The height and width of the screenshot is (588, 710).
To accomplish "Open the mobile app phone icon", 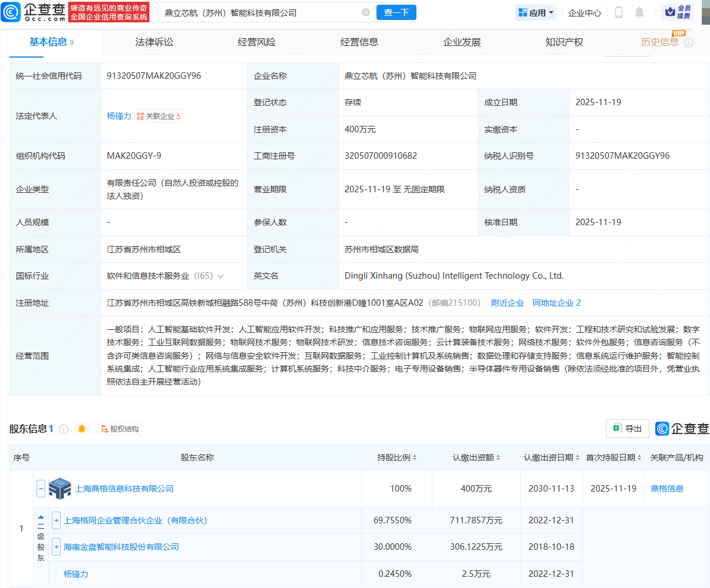I will click(x=618, y=12).
